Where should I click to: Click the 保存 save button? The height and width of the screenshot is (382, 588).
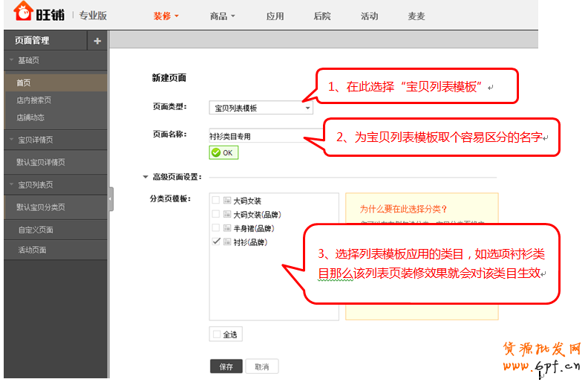226,366
